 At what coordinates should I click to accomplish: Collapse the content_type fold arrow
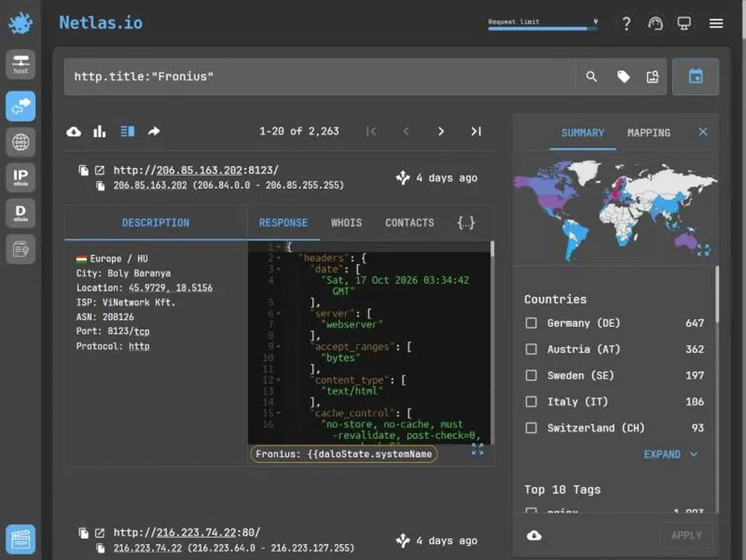click(278, 380)
